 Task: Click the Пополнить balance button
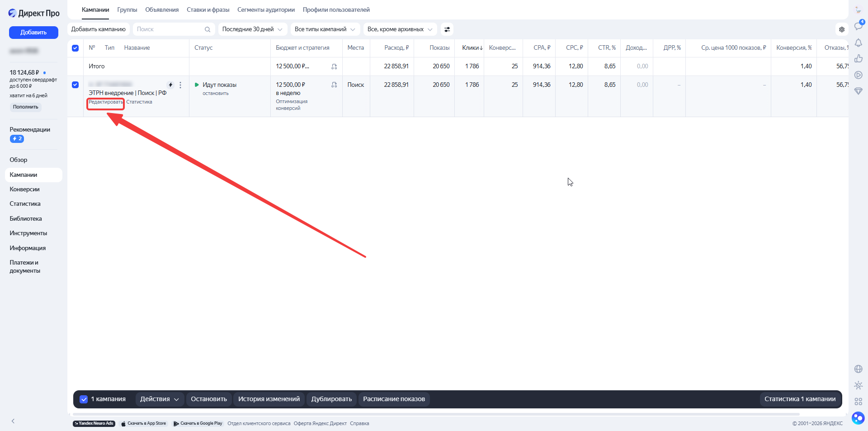coord(26,107)
